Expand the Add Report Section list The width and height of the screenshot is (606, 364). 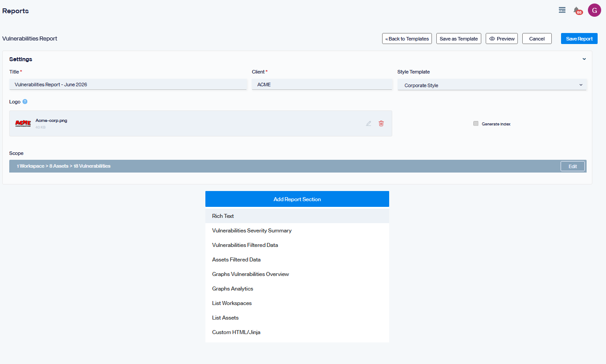click(297, 199)
